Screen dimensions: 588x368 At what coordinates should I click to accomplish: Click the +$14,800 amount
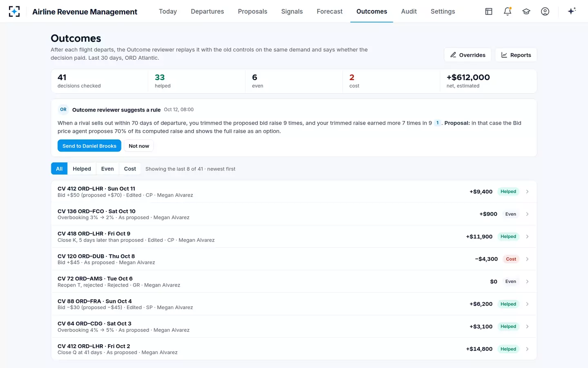pos(479,349)
